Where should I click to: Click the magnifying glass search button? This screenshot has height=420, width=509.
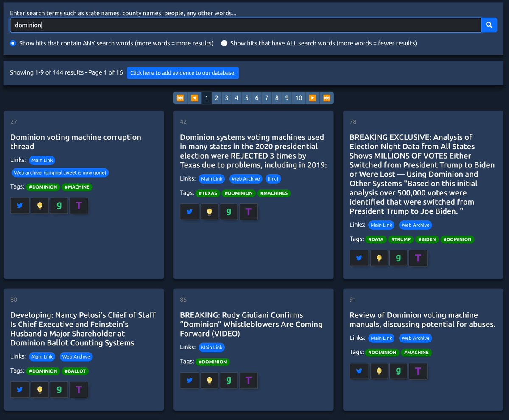click(x=489, y=25)
